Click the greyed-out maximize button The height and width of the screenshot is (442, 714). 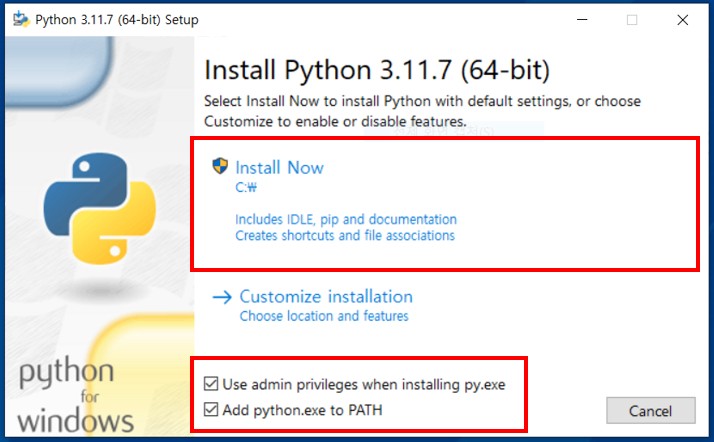631,19
